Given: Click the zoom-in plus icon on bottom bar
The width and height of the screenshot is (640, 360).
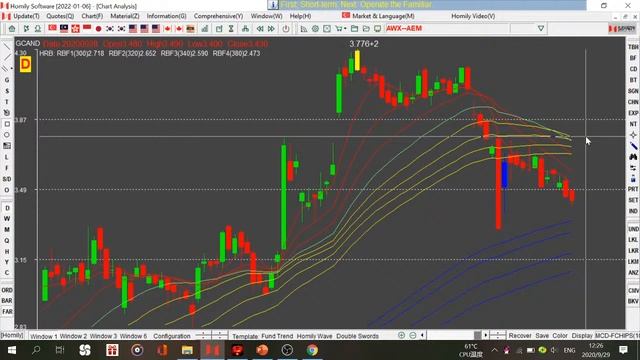Looking at the screenshot, I should pos(401,336).
